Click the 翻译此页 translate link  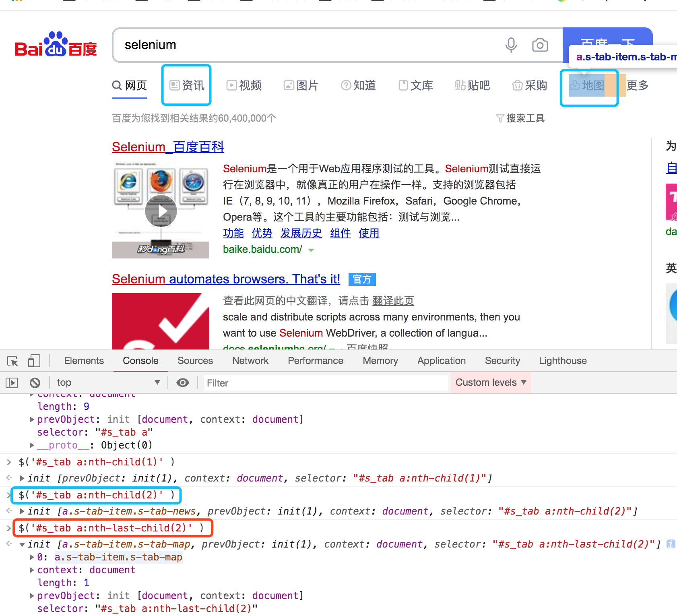(x=393, y=301)
